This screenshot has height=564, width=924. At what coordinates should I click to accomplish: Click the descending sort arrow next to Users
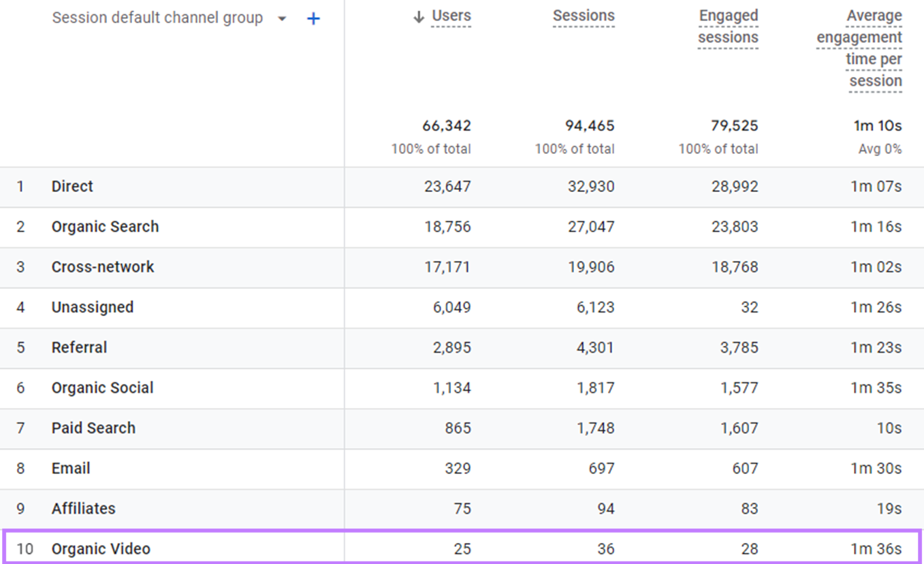click(x=417, y=15)
